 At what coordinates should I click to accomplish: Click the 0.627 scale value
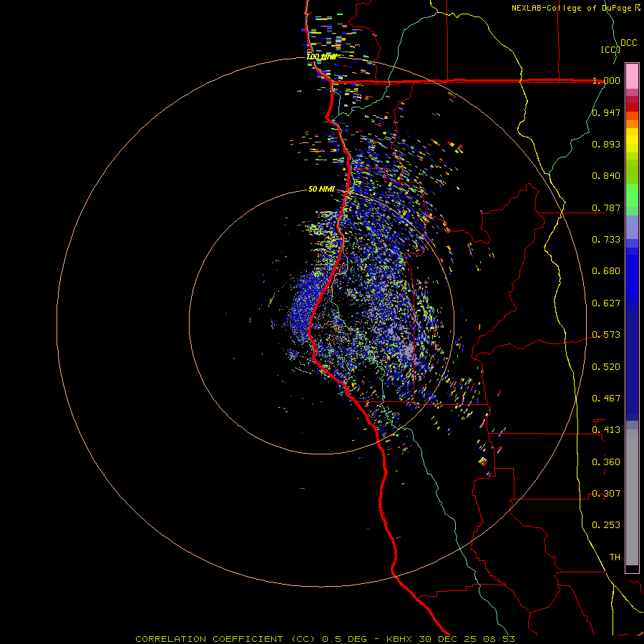[x=606, y=303]
